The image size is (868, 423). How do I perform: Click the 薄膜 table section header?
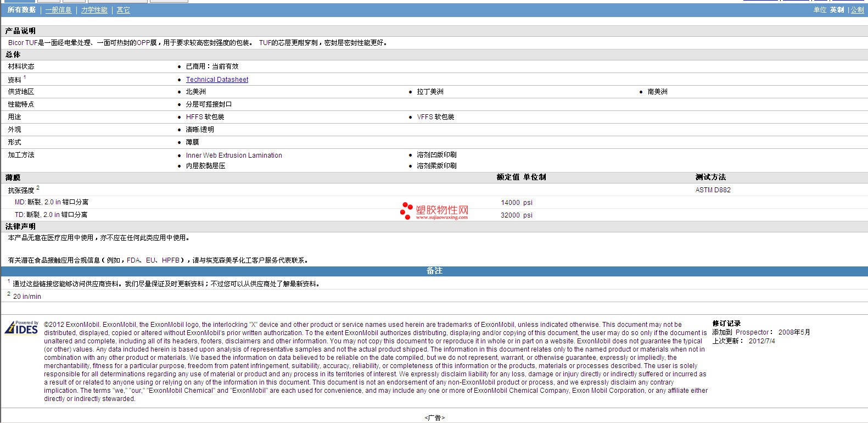[13, 177]
